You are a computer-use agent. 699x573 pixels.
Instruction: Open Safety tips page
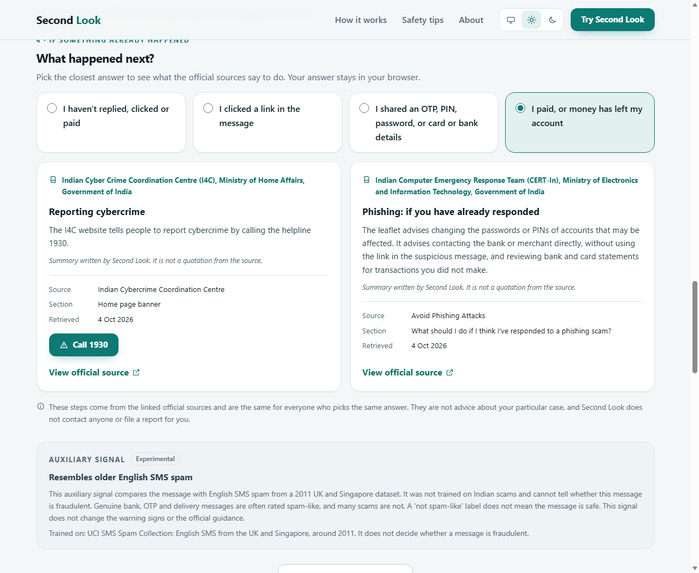(x=423, y=20)
